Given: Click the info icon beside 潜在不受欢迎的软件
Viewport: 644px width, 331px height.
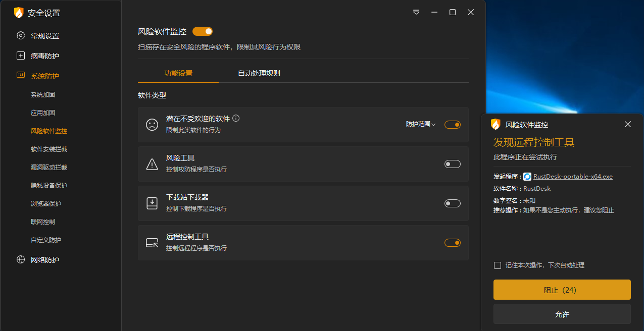Looking at the screenshot, I should click(x=236, y=119).
